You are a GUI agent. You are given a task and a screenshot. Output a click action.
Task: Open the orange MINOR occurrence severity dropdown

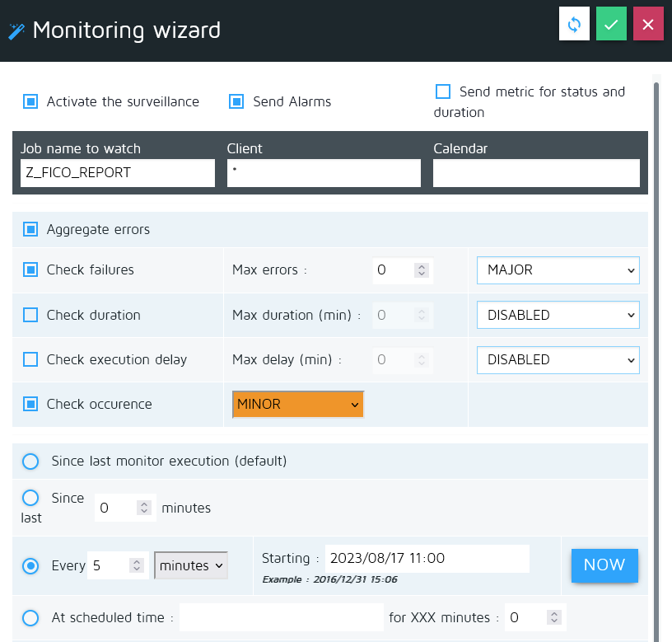click(x=298, y=405)
